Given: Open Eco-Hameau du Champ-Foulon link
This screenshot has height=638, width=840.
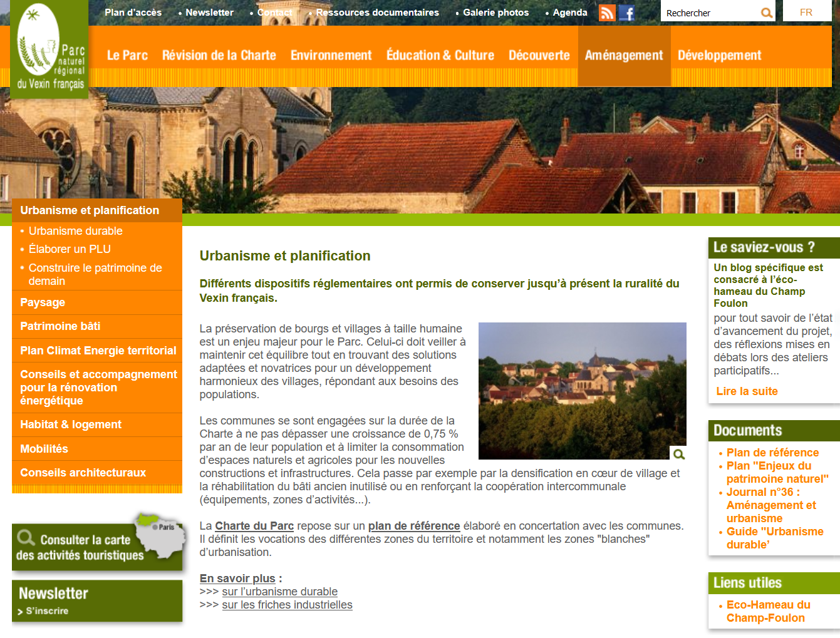Looking at the screenshot, I should point(769,612).
